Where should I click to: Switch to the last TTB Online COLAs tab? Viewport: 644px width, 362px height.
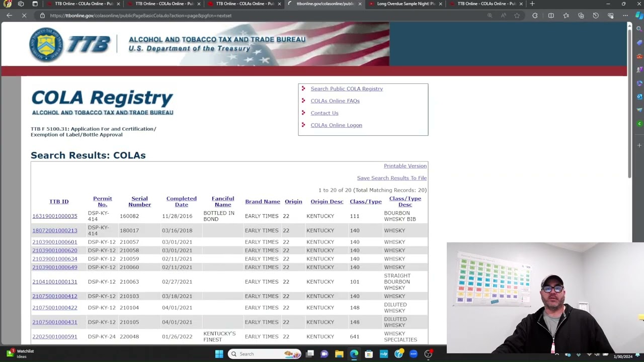click(486, 4)
